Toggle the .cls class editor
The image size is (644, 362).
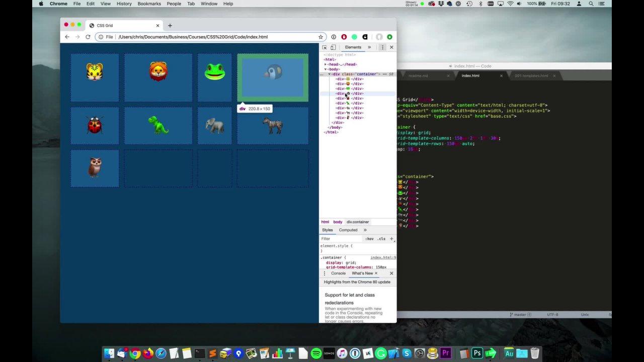click(x=382, y=239)
